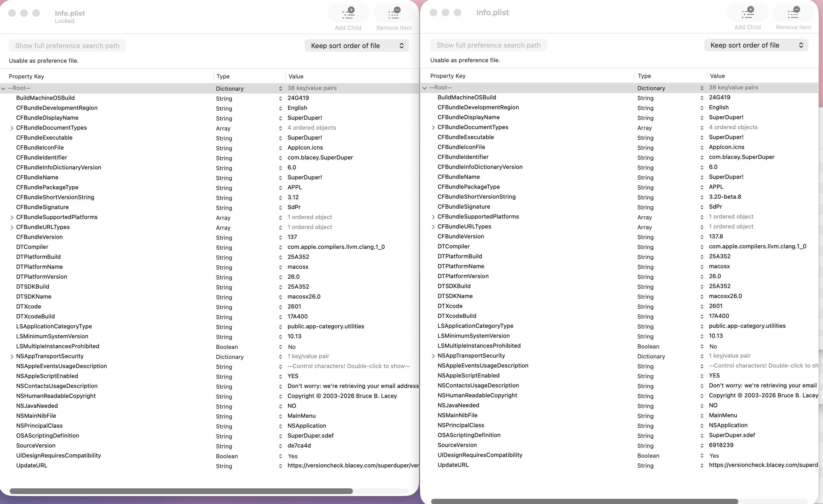Click Add Child icon in left window
This screenshot has height=504, width=823.
pyautogui.click(x=348, y=13)
